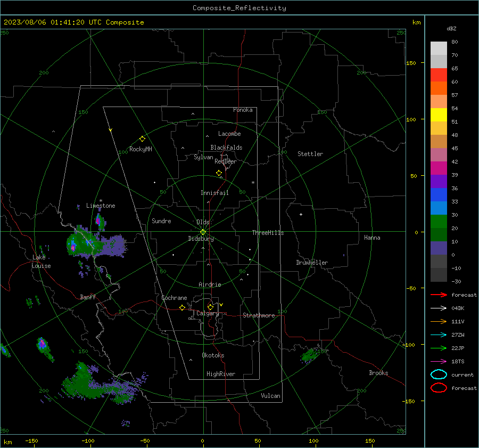Click the cyan 27ZW arrow icon
479x448 pixels.
(x=439, y=335)
